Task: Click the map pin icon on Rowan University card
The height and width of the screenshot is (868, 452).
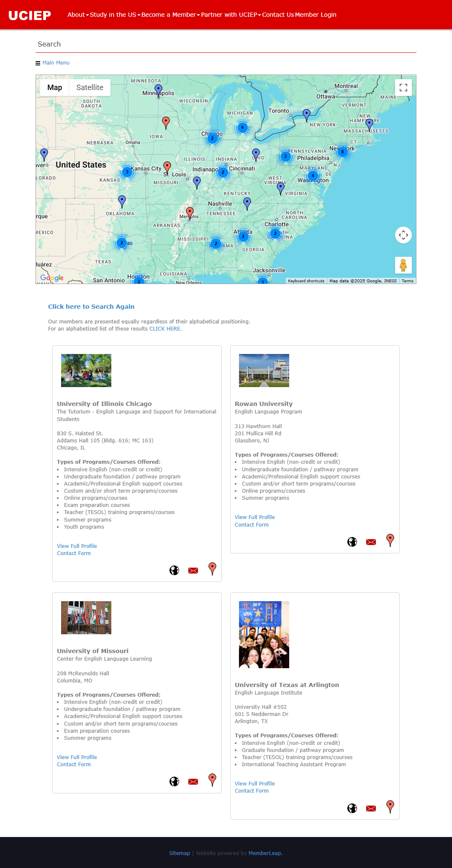Action: coord(390,540)
